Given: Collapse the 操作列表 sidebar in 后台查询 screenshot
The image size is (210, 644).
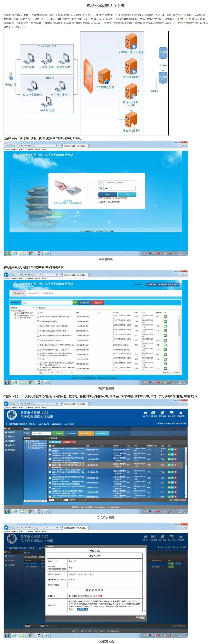Looking at the screenshot, I should pyautogui.click(x=21, y=428).
